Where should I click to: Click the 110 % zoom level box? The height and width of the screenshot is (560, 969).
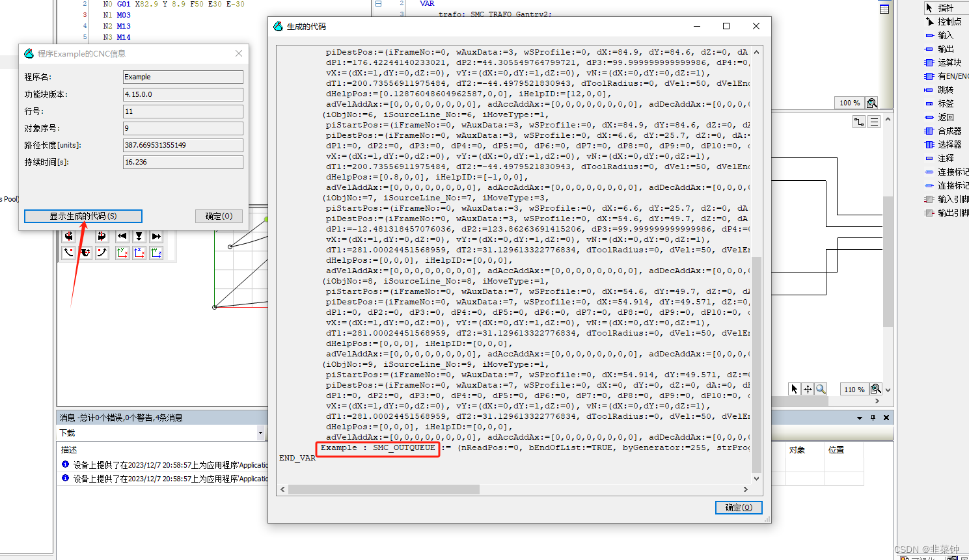854,389
